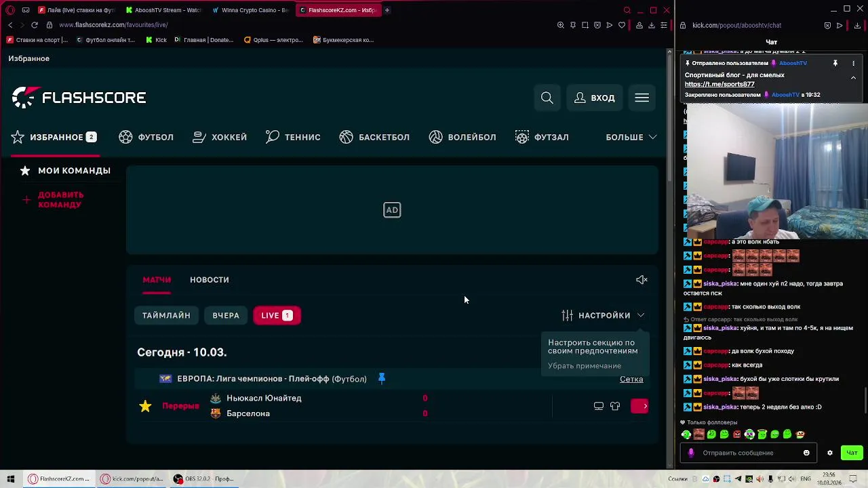Click the ENG language indicator in tray
Screen dimensions: 868x488
coord(806,479)
